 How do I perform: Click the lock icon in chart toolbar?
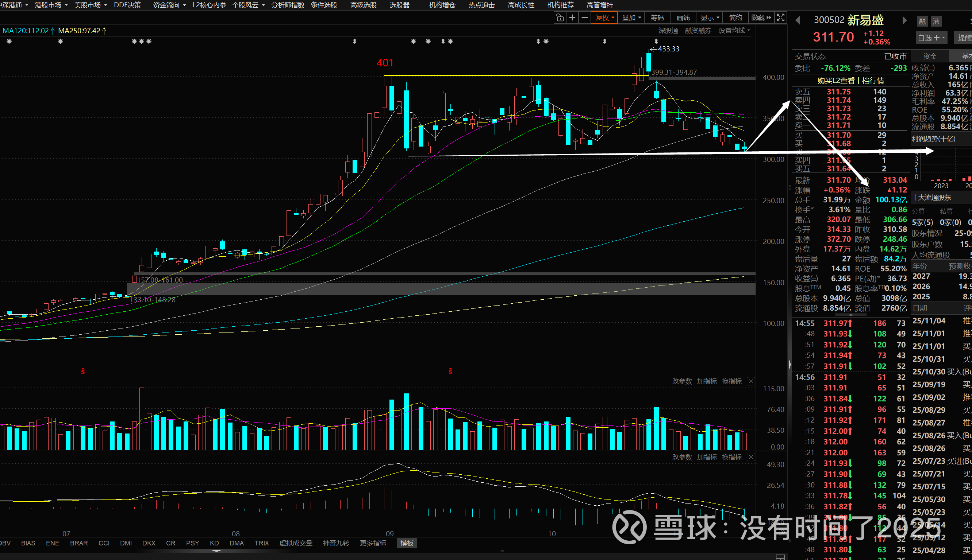point(560,18)
